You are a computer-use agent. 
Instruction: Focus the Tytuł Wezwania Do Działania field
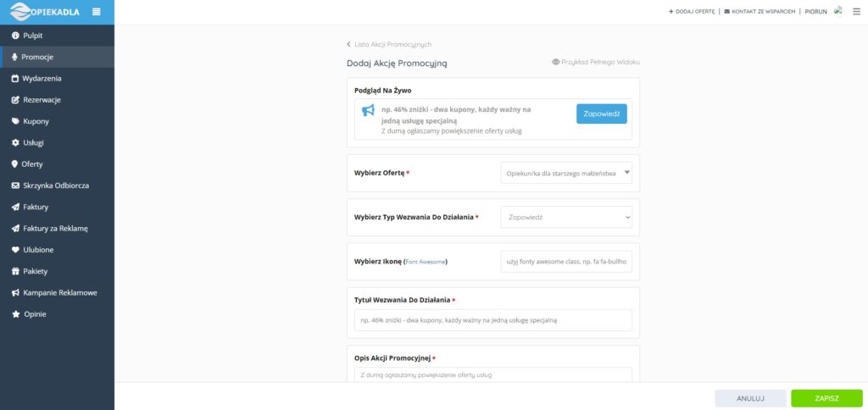tap(493, 320)
